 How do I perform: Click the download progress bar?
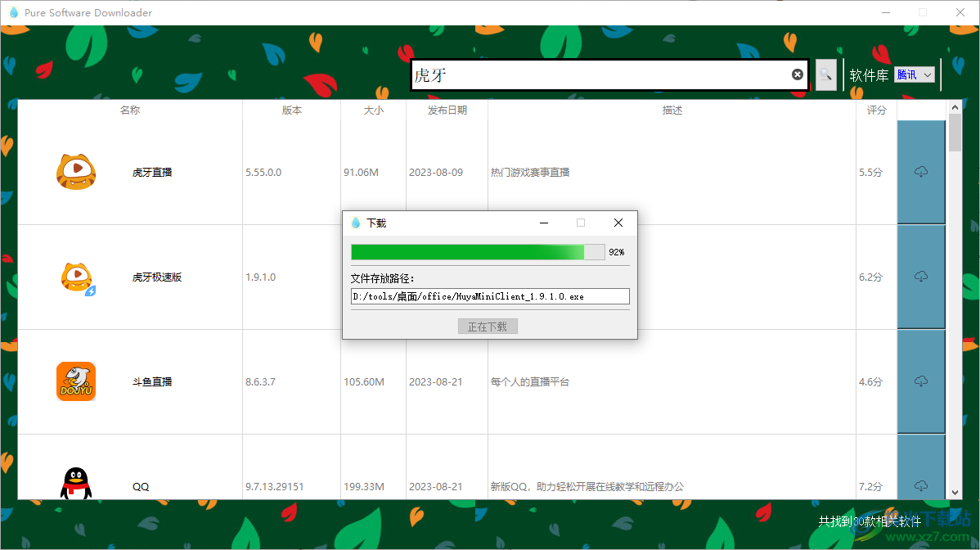[478, 252]
